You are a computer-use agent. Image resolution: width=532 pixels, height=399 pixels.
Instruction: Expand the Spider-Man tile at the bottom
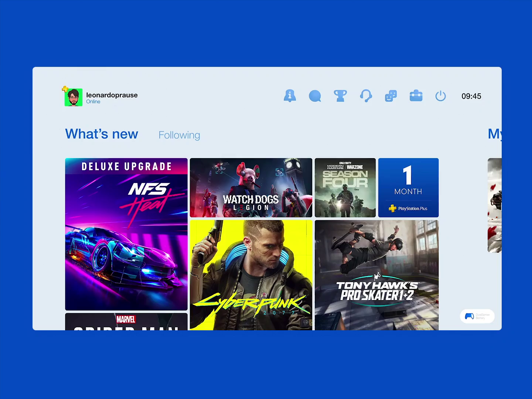pos(126,321)
